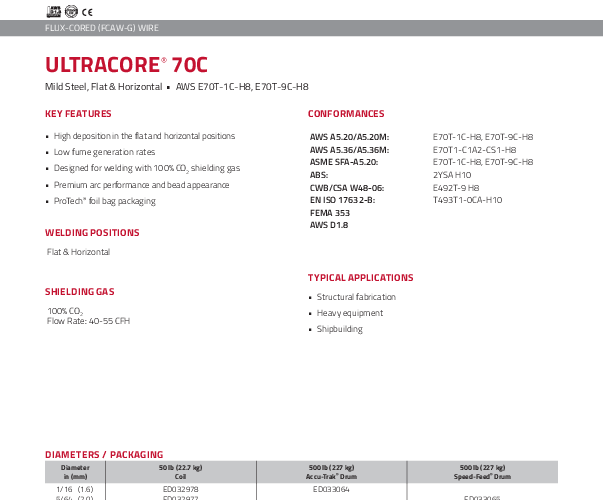
Task: Click the 'TYPICAL APPLICATIONS' heading
Action: pos(361,278)
